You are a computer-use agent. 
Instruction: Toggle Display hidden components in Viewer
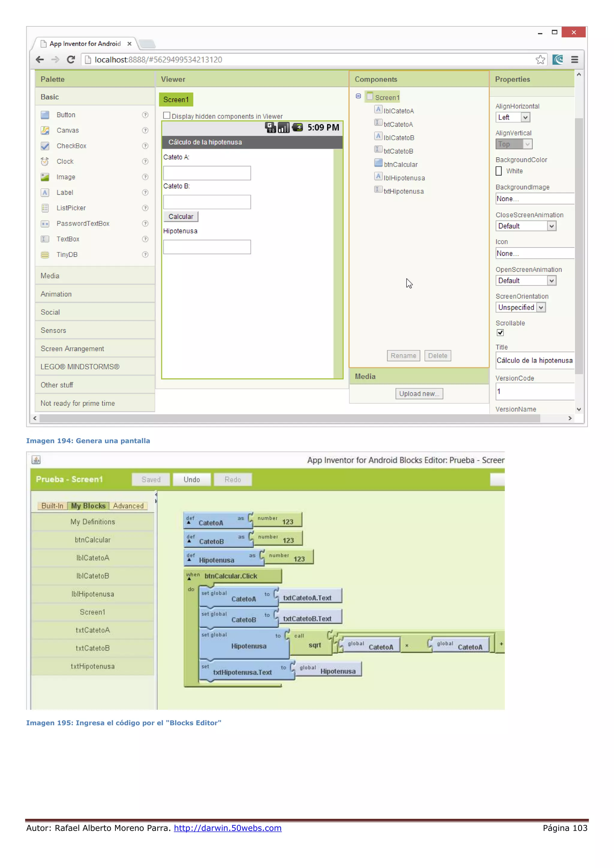click(x=167, y=115)
